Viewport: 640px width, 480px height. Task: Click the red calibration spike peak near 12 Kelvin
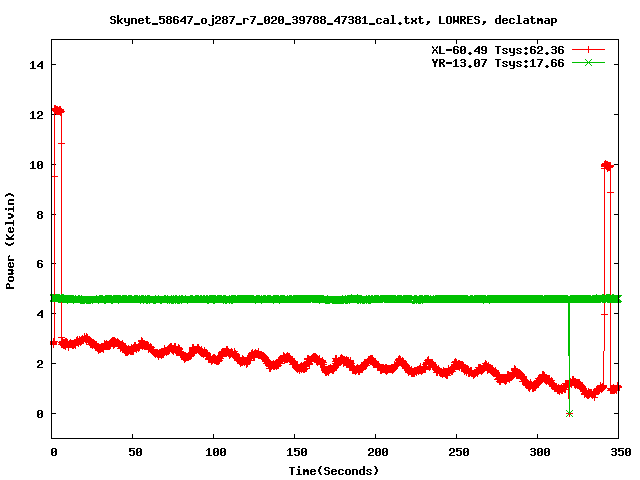tap(58, 110)
